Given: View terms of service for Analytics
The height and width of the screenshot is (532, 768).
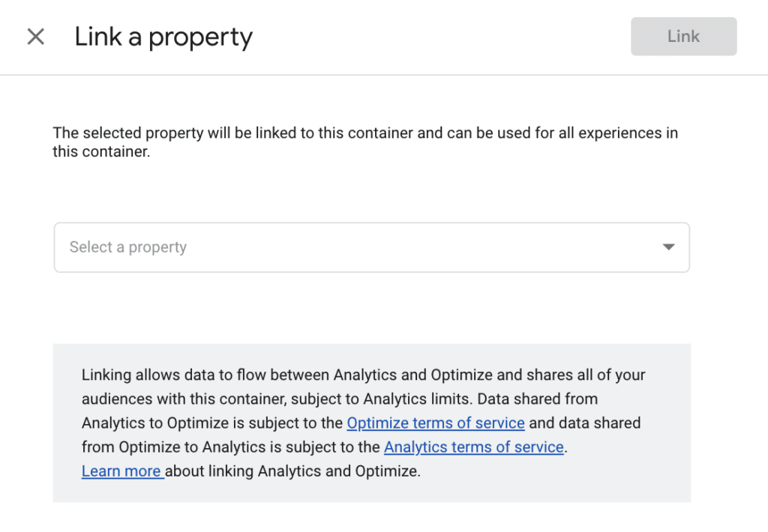Looking at the screenshot, I should (x=474, y=447).
